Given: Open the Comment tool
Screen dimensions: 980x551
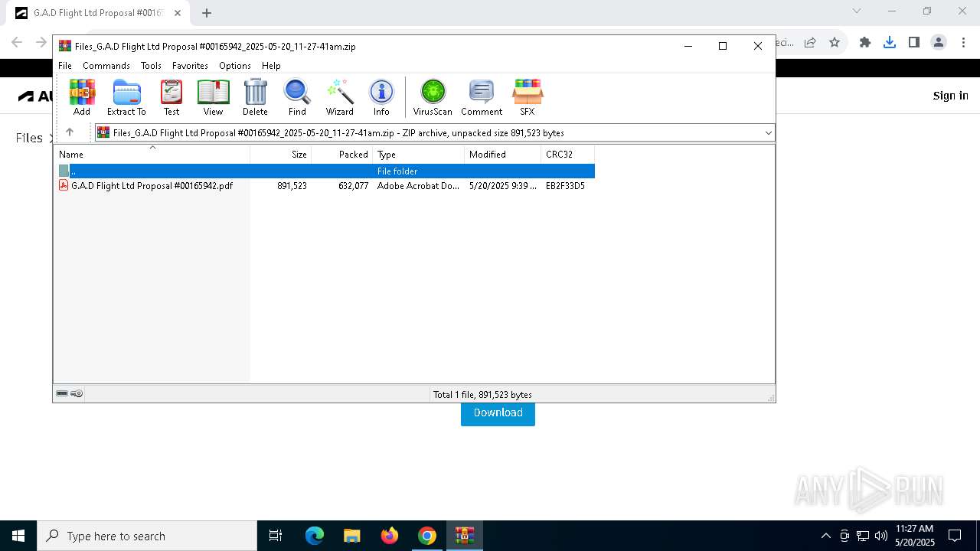Looking at the screenshot, I should pos(482,97).
